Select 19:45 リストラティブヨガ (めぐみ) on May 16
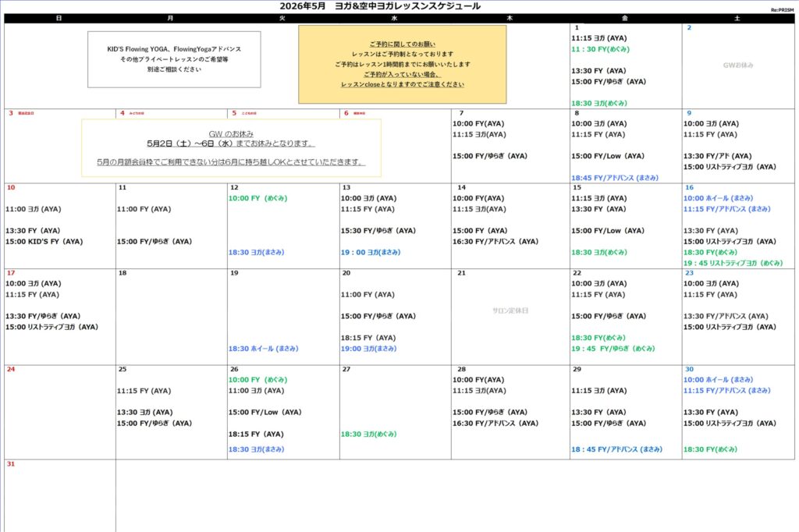The height and width of the screenshot is (532, 799). [x=733, y=264]
